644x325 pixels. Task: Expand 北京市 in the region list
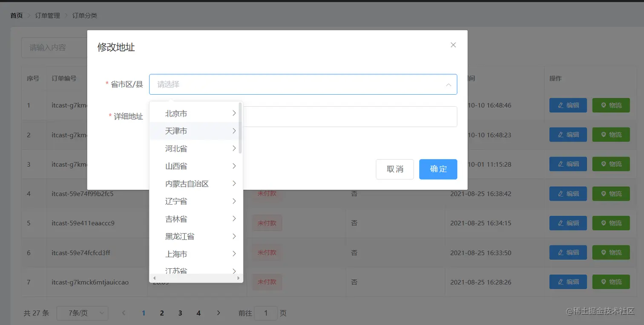196,113
